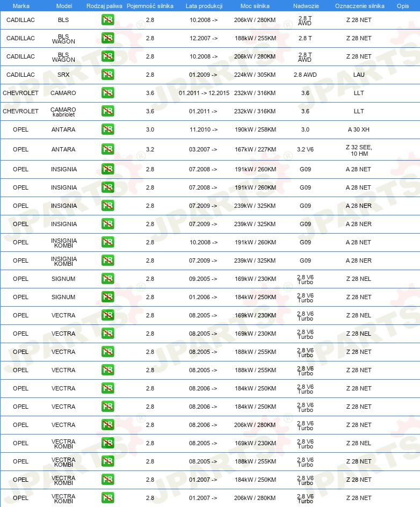The width and height of the screenshot is (420, 507).
Task: Click the fuel icon for Insignia Kombi 10.2008
Action: coord(107,242)
